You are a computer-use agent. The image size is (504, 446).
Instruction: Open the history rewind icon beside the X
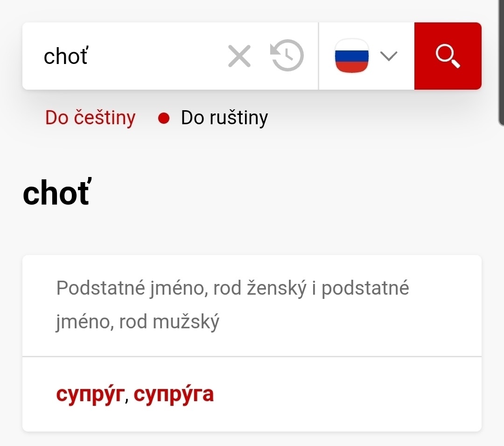coord(287,56)
